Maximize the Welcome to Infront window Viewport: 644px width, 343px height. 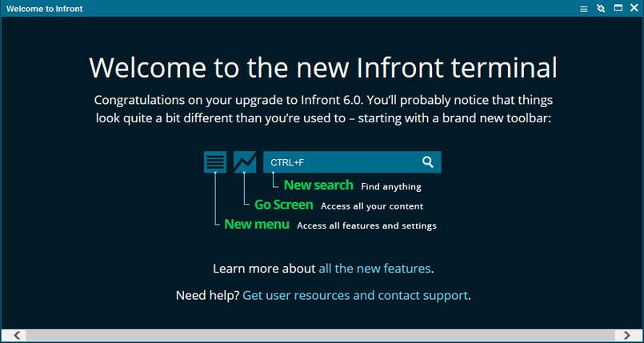click(618, 8)
